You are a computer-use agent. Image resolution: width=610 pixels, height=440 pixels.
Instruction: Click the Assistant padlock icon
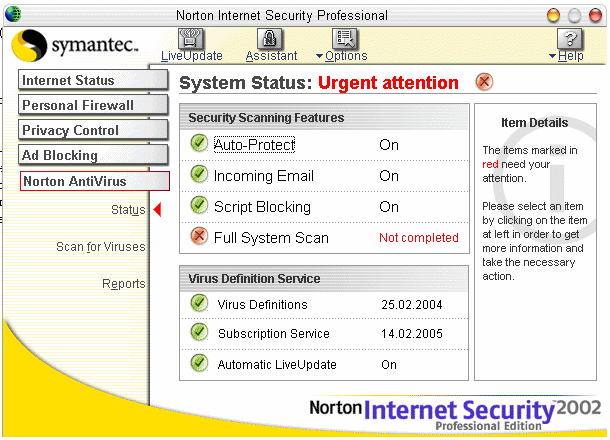point(270,39)
